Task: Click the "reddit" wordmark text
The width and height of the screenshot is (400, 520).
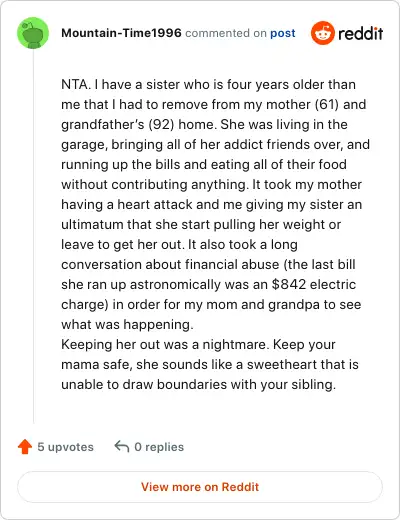Action: click(361, 33)
